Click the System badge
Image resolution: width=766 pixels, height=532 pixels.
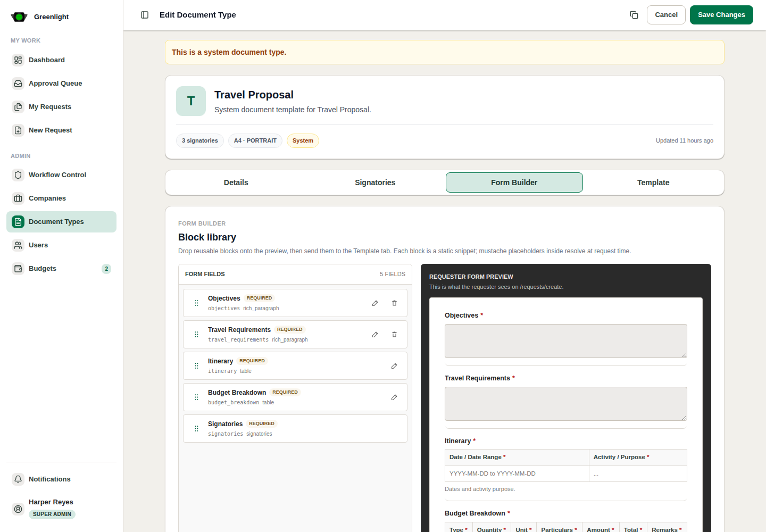point(303,140)
